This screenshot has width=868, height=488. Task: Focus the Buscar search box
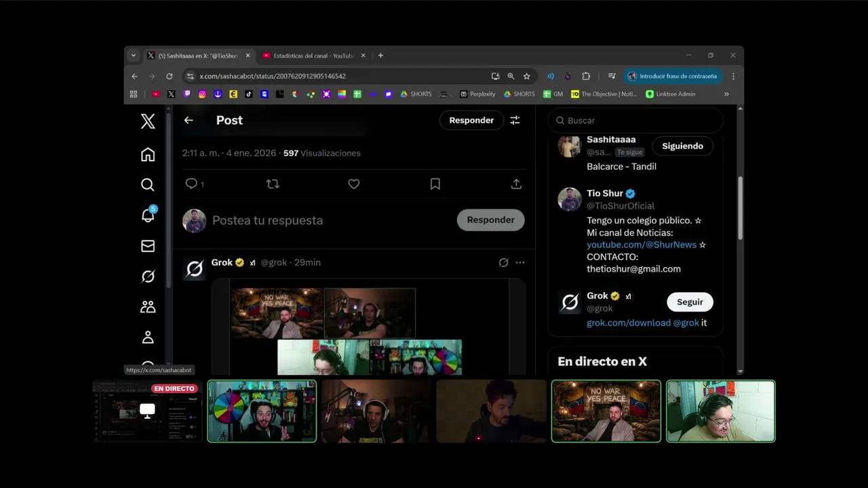coord(635,120)
